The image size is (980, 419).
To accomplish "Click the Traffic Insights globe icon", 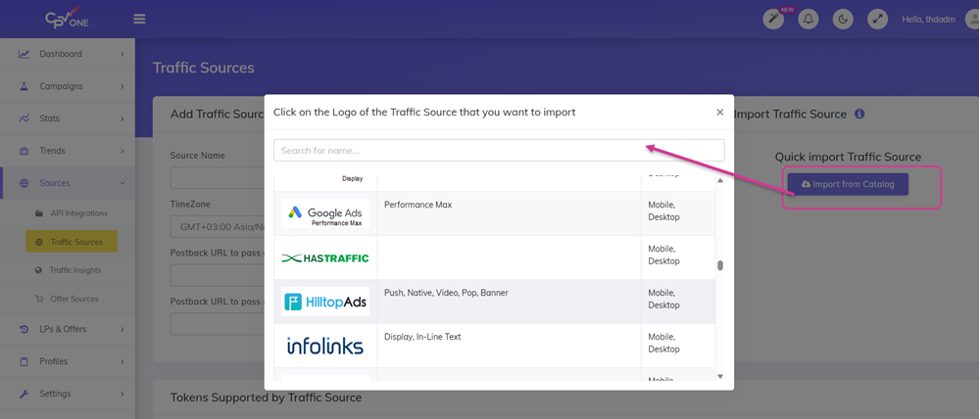I will 39,270.
